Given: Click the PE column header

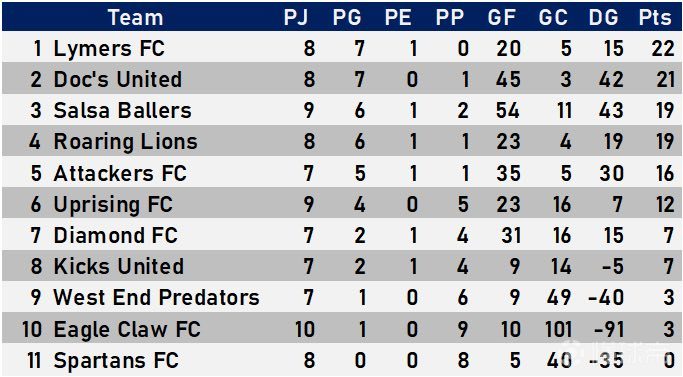Looking at the screenshot, I should pyautogui.click(x=398, y=18).
